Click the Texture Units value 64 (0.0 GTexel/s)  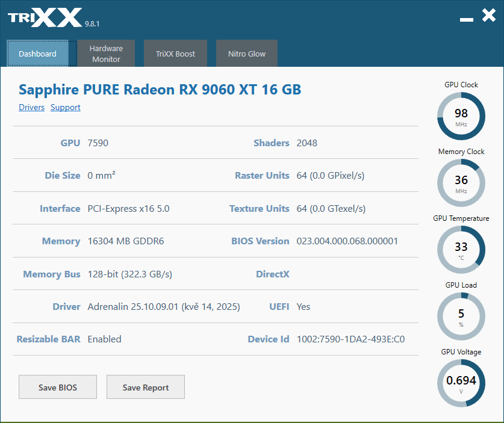[x=331, y=209]
